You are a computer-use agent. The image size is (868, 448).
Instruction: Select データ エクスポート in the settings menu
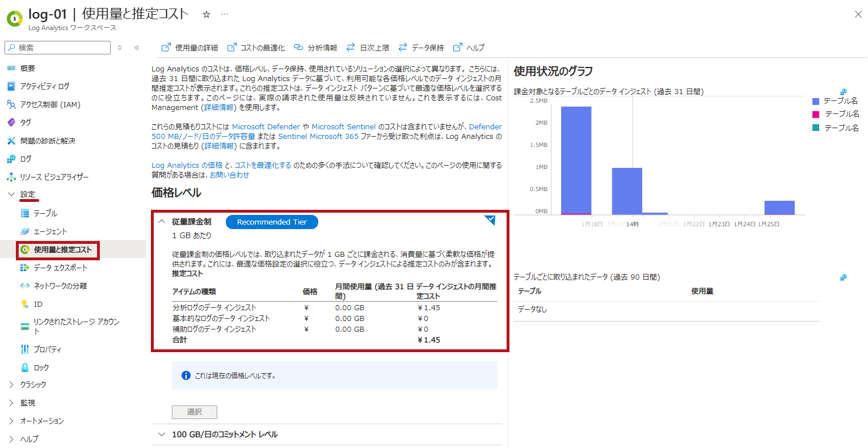tap(60, 268)
